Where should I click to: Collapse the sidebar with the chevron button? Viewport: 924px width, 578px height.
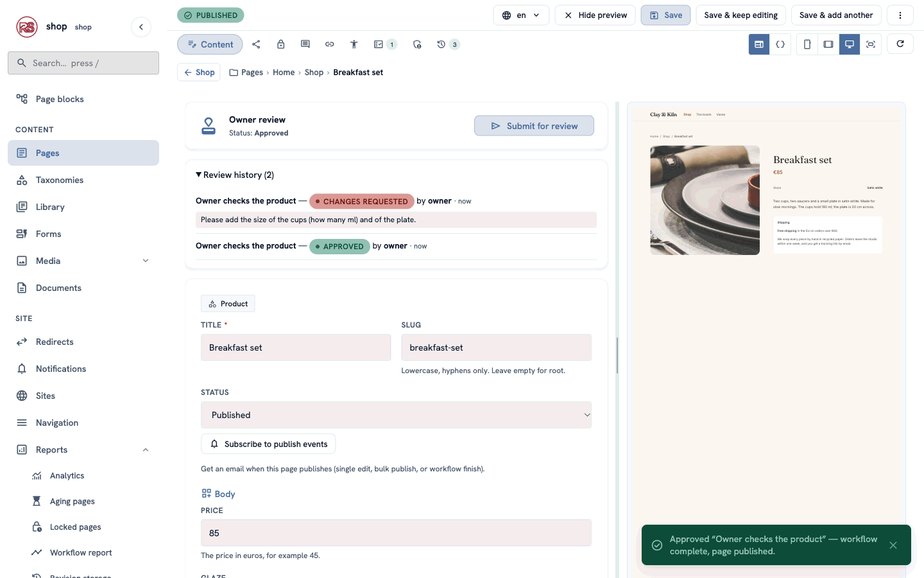(x=141, y=27)
